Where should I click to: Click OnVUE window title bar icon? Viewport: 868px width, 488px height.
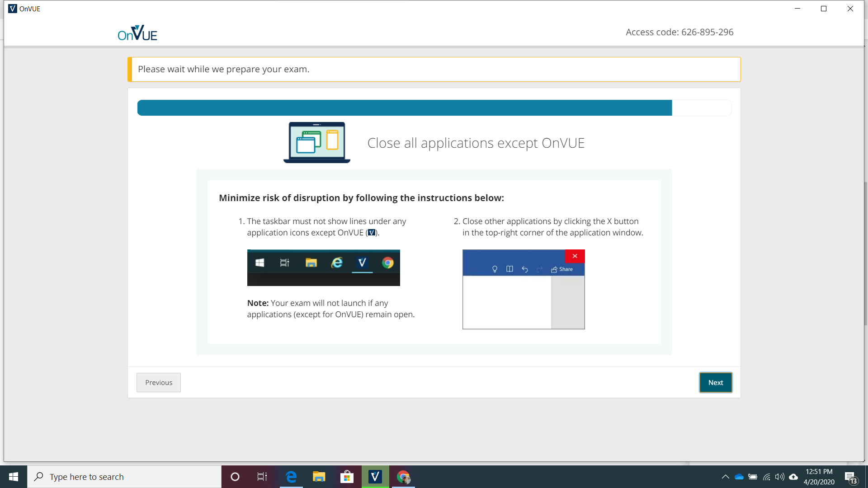[x=13, y=9]
